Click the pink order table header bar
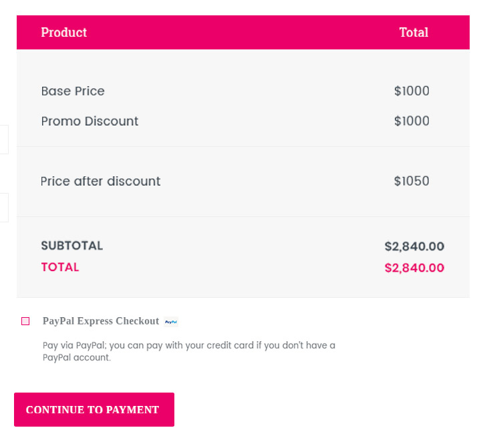Image resolution: width=477 pixels, height=448 pixels. (243, 32)
